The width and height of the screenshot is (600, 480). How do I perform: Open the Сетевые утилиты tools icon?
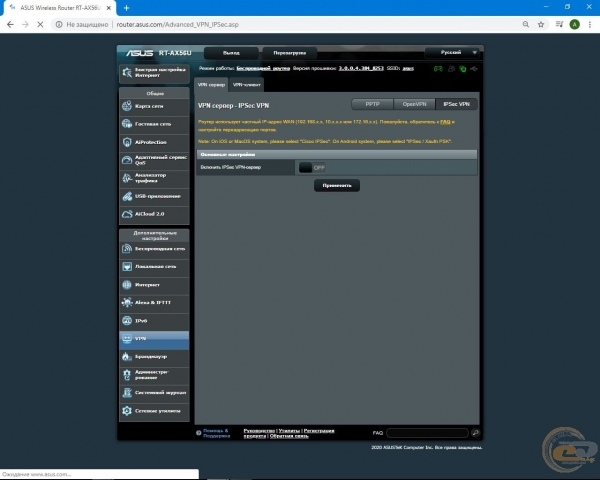pyautogui.click(x=127, y=411)
